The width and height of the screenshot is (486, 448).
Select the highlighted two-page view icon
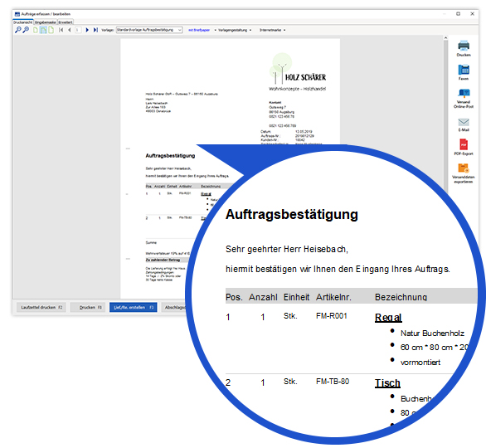43,30
